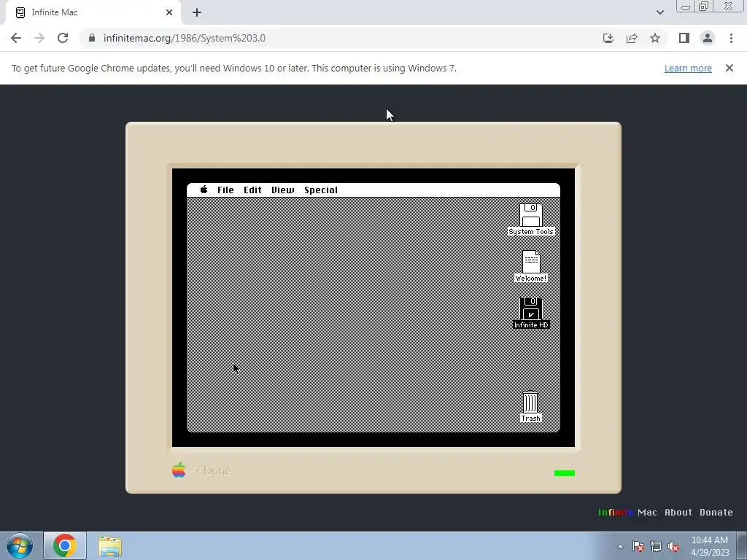The width and height of the screenshot is (747, 560).
Task: Open a new browser tab
Action: [x=197, y=12]
